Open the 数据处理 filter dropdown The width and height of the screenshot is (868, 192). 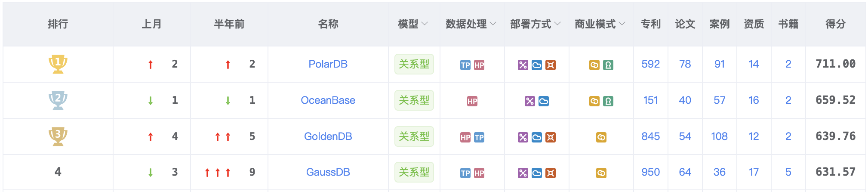(x=493, y=24)
